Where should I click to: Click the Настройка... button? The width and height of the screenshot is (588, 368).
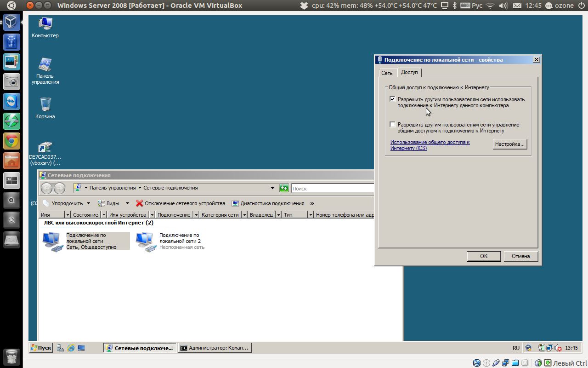click(x=509, y=144)
